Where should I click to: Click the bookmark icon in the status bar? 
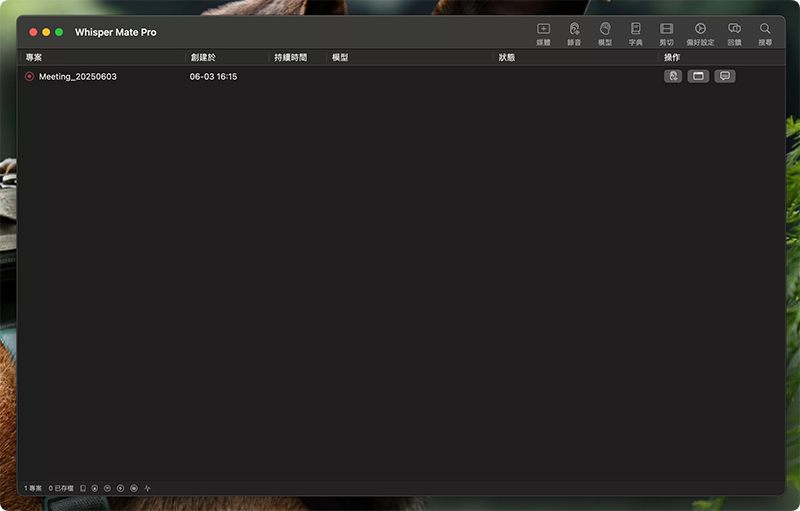coord(83,488)
